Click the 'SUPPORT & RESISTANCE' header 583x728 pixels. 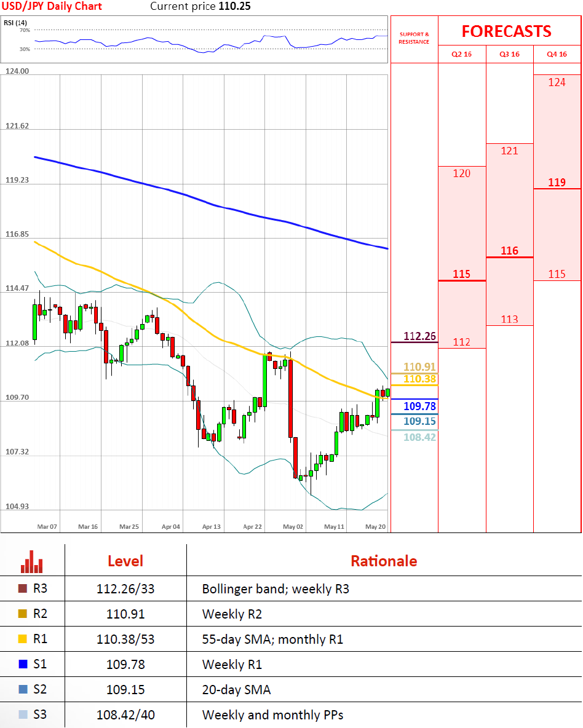click(414, 38)
